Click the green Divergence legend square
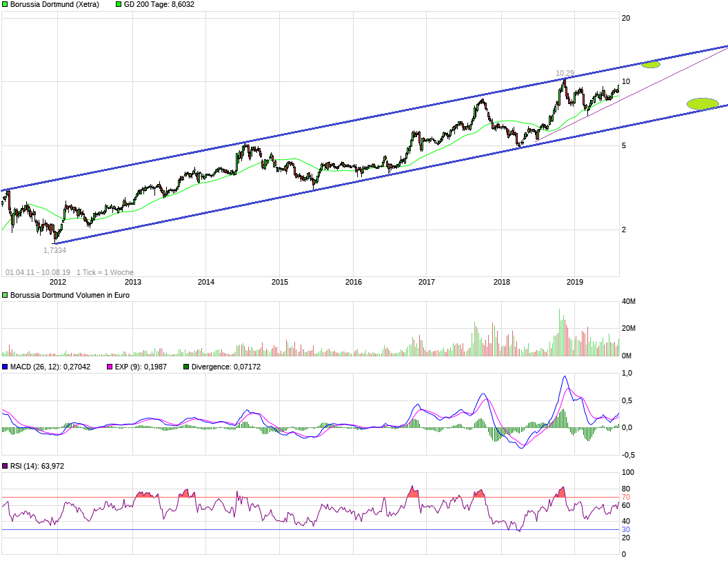728x561 pixels. pyautogui.click(x=186, y=367)
